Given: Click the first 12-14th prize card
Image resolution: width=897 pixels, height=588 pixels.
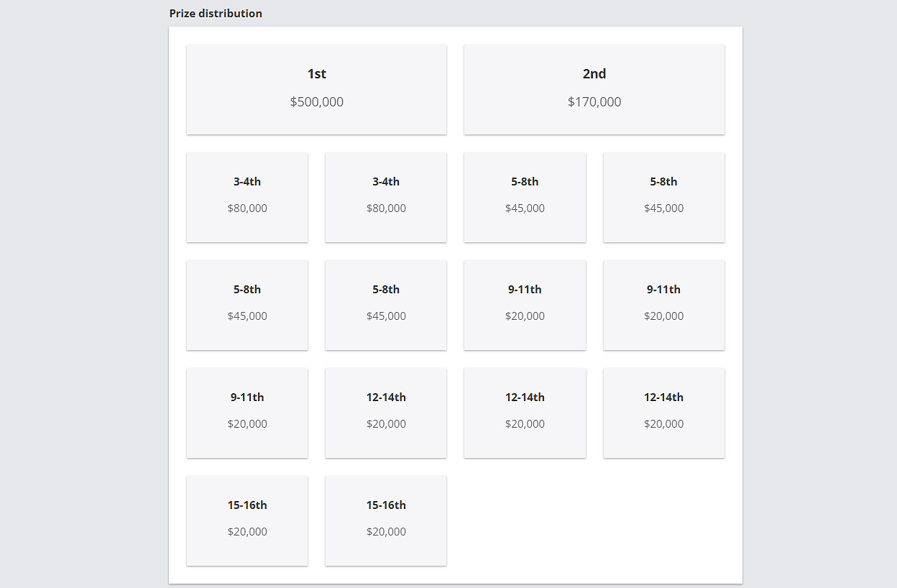Looking at the screenshot, I should [x=386, y=413].
